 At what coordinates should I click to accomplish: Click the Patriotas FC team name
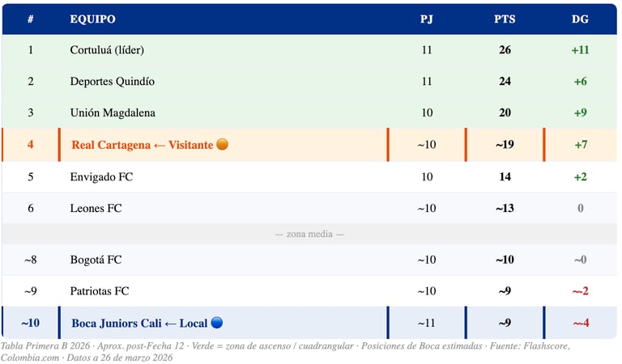click(100, 290)
